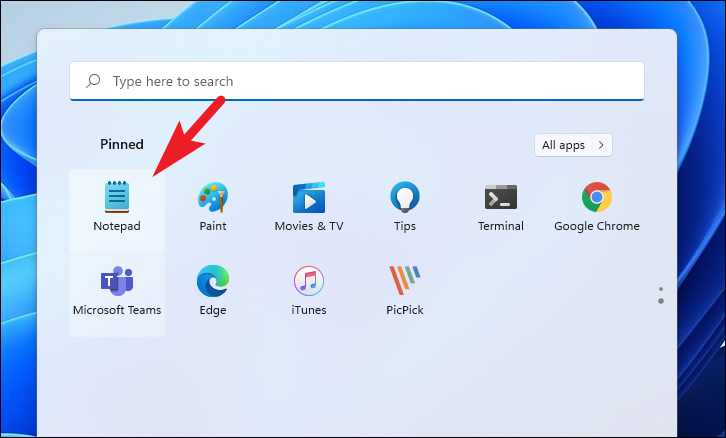Open Google Chrome browser
The image size is (726, 438).
click(x=597, y=206)
